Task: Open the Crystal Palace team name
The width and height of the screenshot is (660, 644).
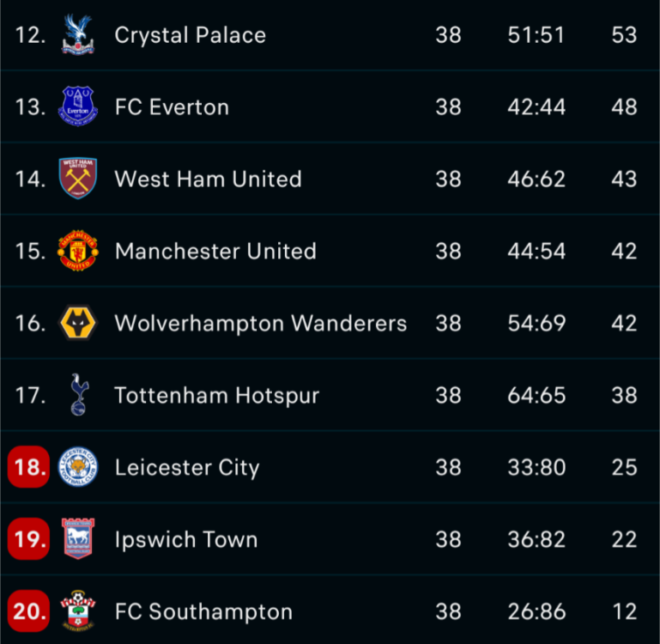Action: 190,35
